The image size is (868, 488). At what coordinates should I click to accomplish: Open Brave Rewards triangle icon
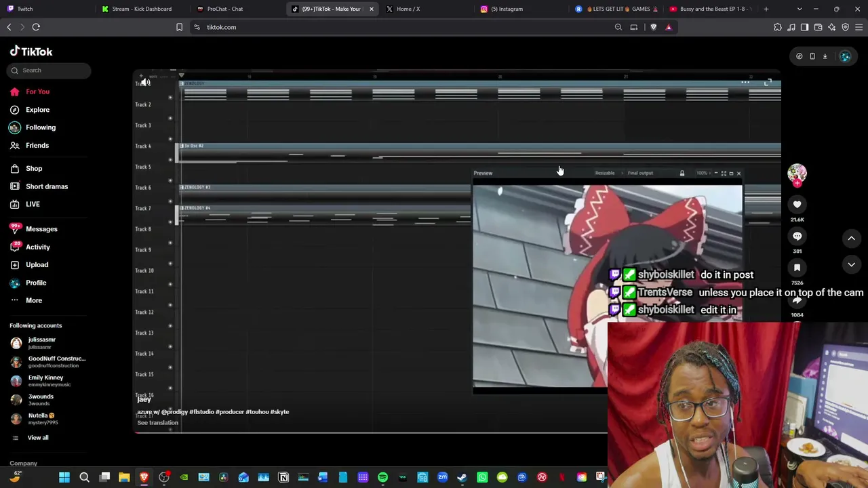coord(669,27)
